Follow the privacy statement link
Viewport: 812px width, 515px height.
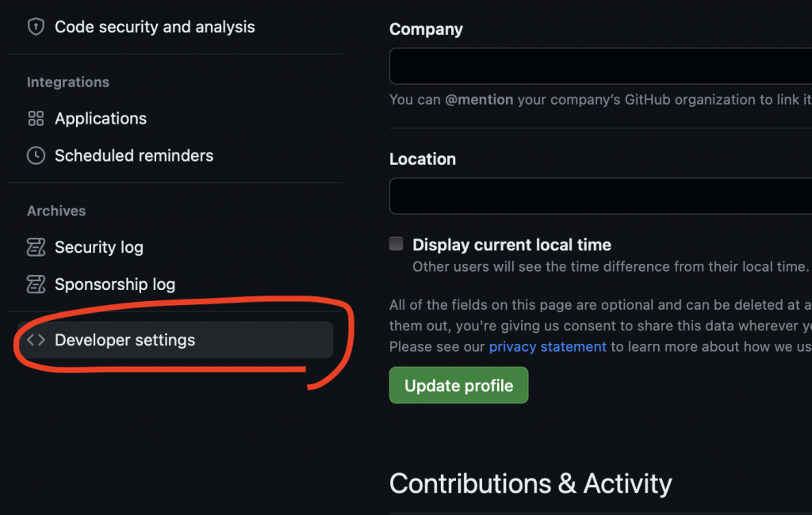(547, 346)
